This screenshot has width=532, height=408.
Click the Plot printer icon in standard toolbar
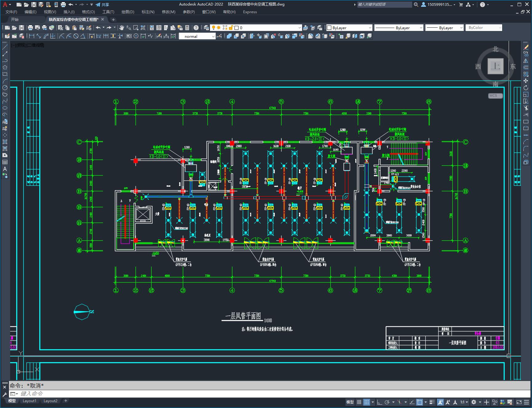pyautogui.click(x=30, y=28)
